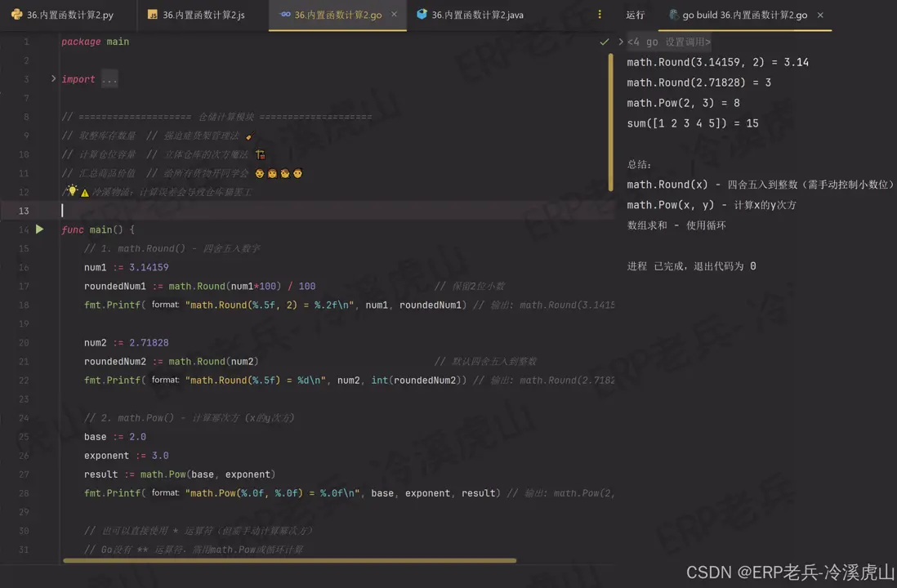Click 'func main() {' declaration
Image resolution: width=897 pixels, height=588 pixels.
pyautogui.click(x=98, y=229)
